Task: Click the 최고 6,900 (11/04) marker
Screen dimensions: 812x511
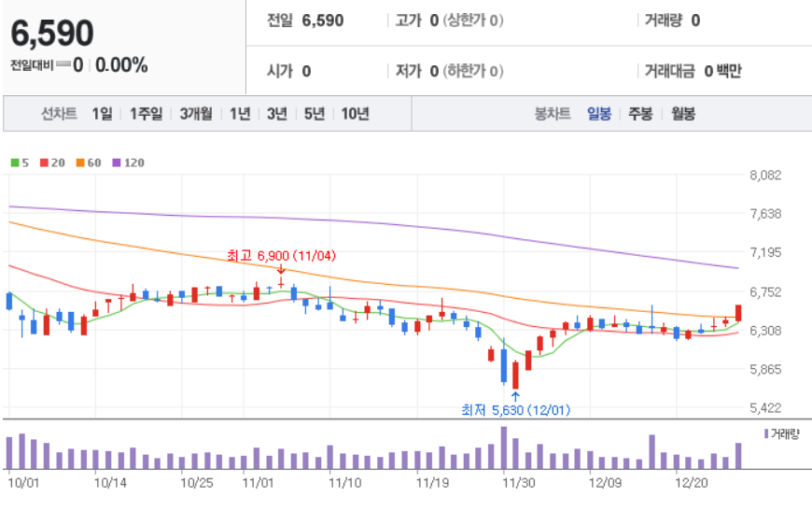Action: click(x=281, y=256)
